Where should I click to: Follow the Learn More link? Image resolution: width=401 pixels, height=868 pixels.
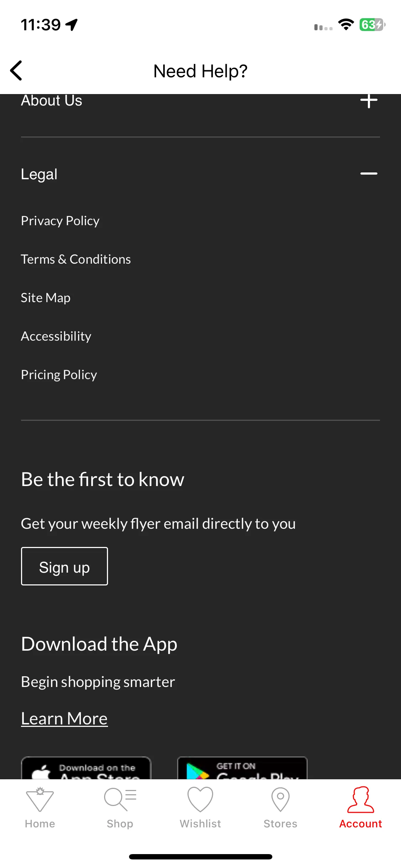[65, 718]
